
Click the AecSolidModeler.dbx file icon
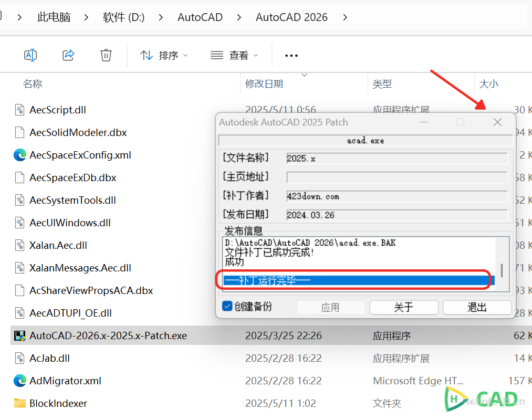coord(19,132)
